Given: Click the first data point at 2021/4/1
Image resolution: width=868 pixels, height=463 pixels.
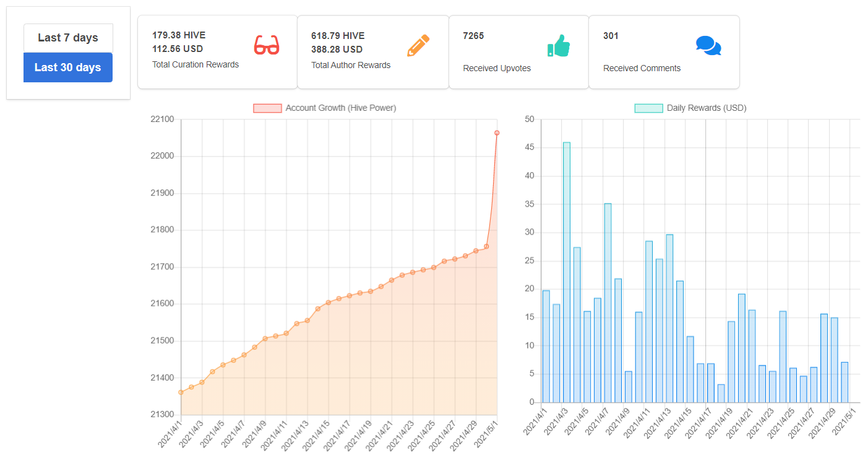Looking at the screenshot, I should (181, 392).
